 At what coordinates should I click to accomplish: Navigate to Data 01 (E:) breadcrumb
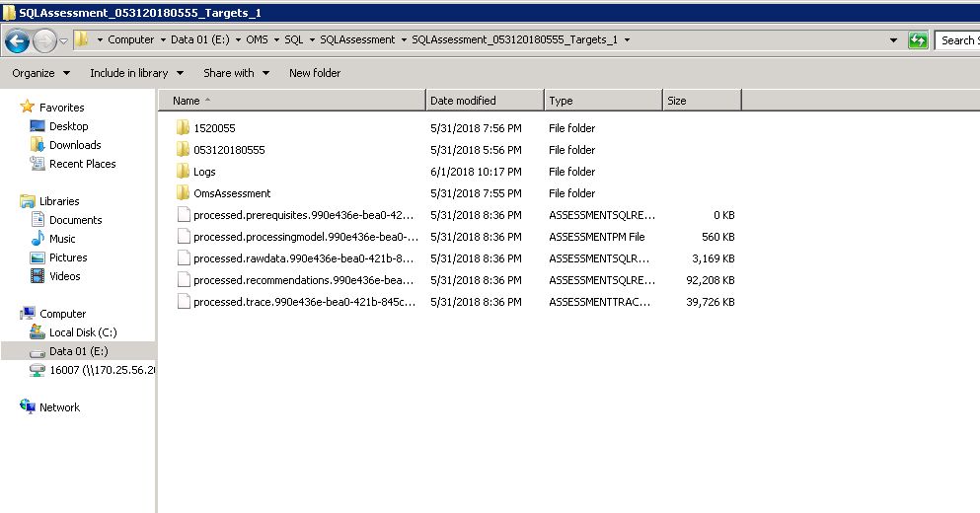[x=200, y=39]
